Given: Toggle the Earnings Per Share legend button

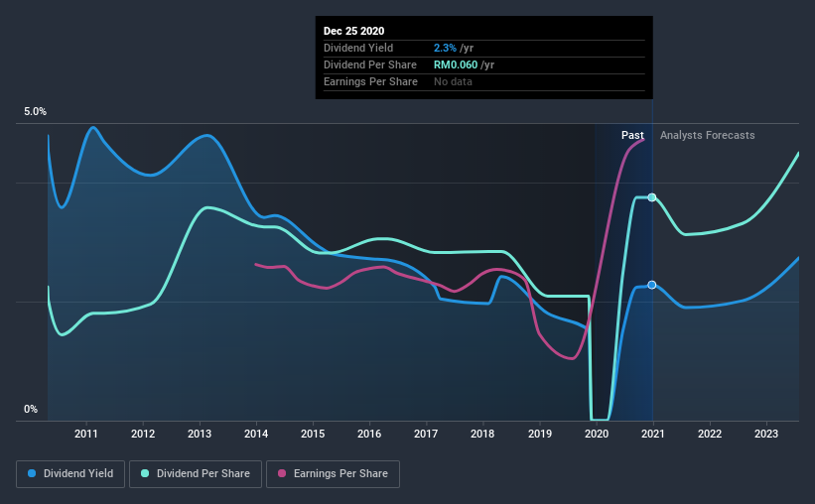Looking at the screenshot, I should (333, 474).
